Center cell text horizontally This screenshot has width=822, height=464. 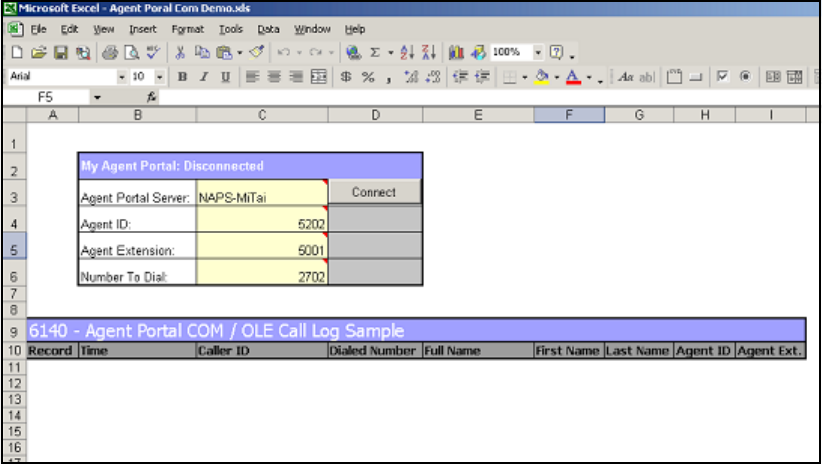[274, 77]
